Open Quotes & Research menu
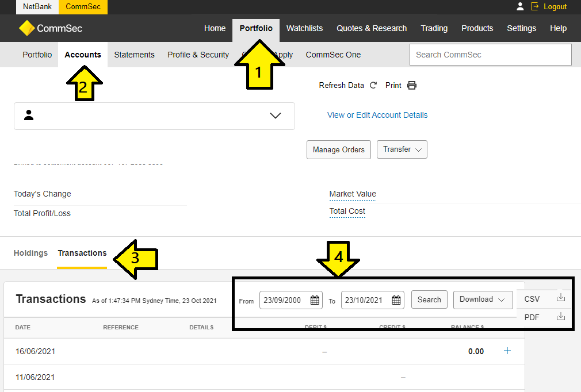 [372, 28]
